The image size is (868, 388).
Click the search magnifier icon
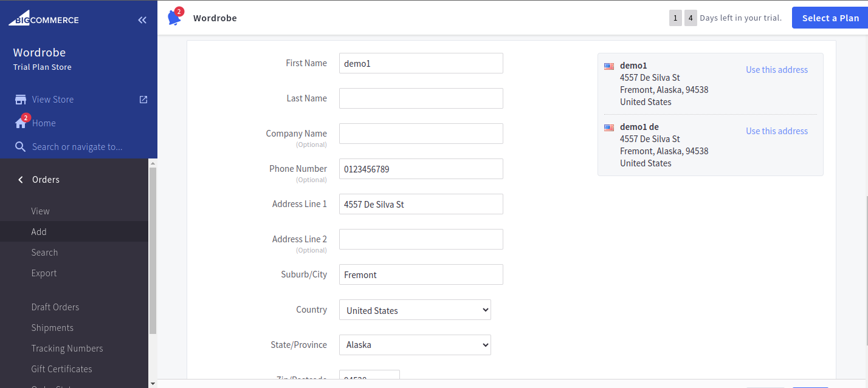pyautogui.click(x=21, y=147)
